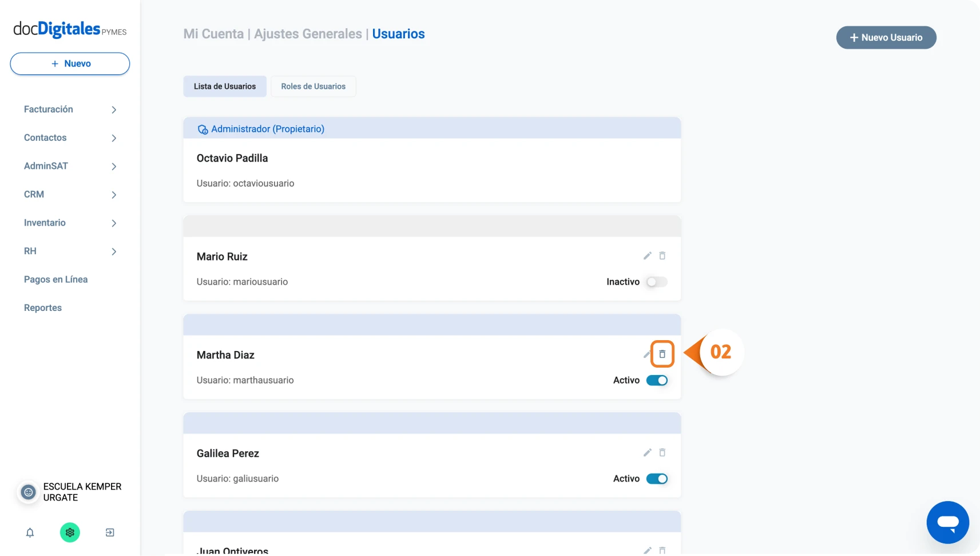The image size is (980, 556).
Task: Switch to Lista de Usuarios tab
Action: (x=225, y=86)
